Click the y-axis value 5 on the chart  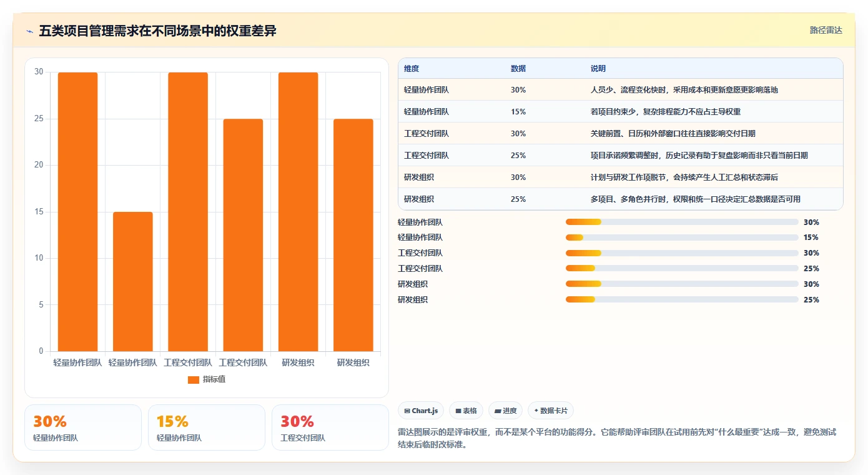tap(41, 304)
